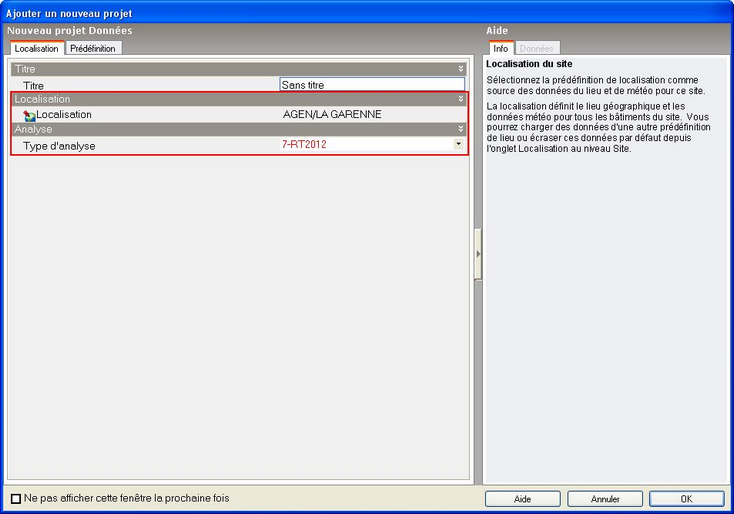Collapse the help panel using splitter arrow

[478, 255]
